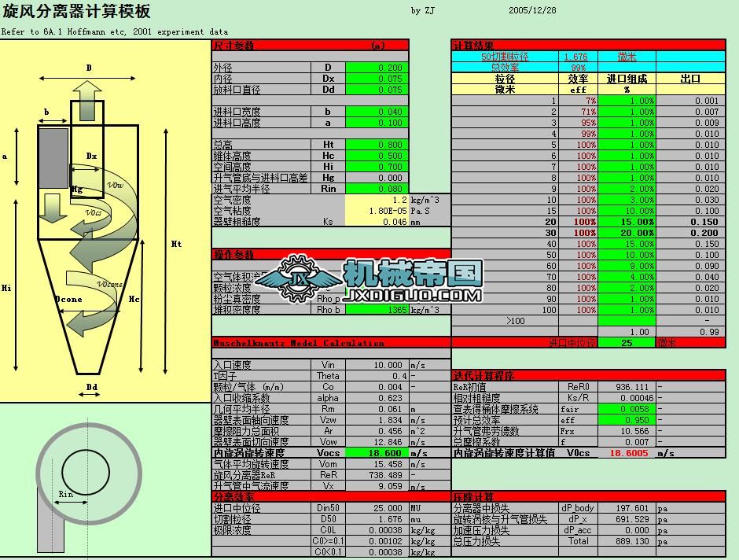The height and width of the screenshot is (560, 739).
Task: Click dP_x pressure loss 691.529
Action: pyautogui.click(x=627, y=519)
